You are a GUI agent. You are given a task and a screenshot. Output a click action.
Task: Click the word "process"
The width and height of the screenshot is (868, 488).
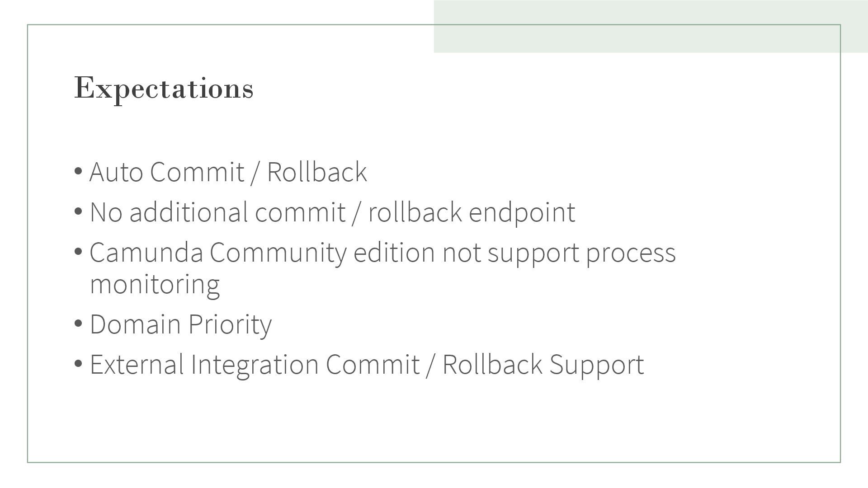click(631, 253)
